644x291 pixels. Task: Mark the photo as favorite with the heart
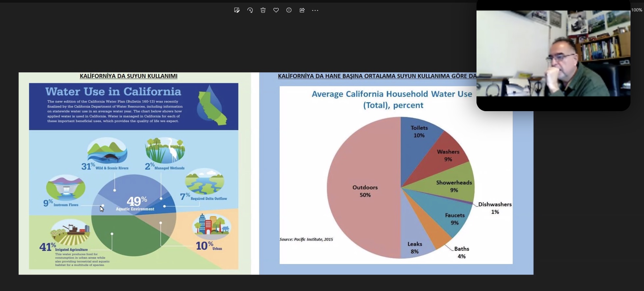click(x=276, y=10)
